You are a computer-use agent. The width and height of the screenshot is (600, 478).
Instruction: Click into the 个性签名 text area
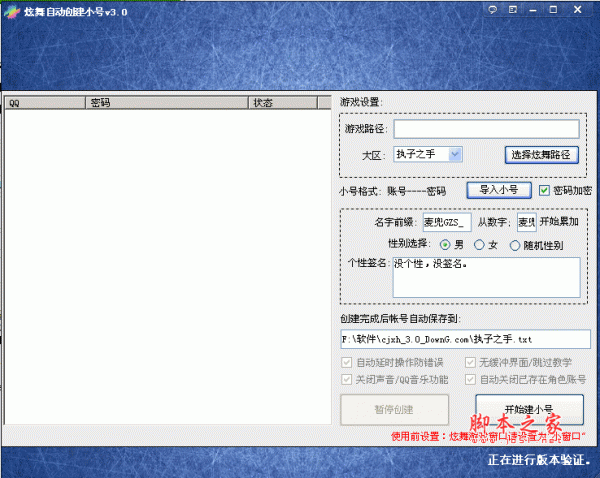coord(486,277)
